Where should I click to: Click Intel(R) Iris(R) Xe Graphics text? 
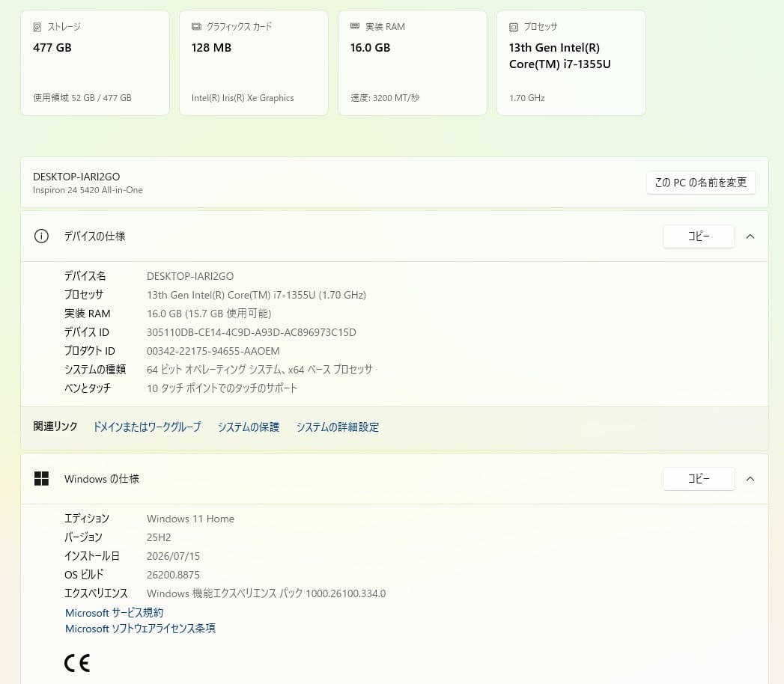243,98
